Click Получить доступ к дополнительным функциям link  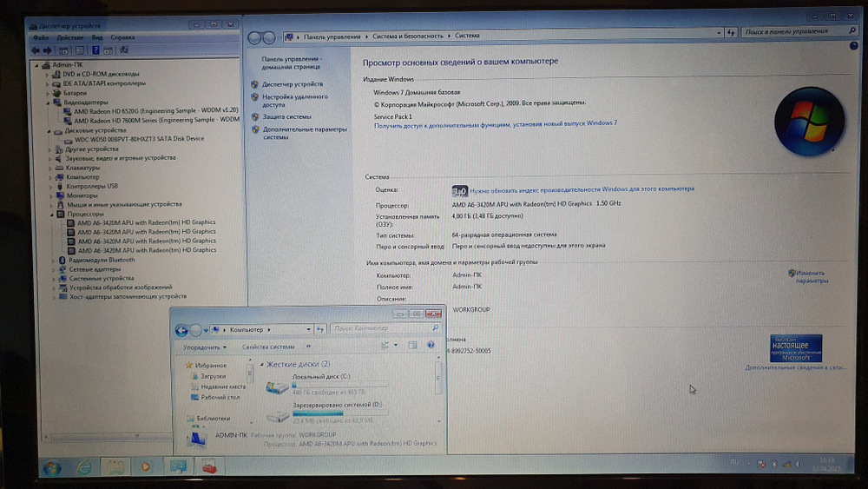(496, 124)
